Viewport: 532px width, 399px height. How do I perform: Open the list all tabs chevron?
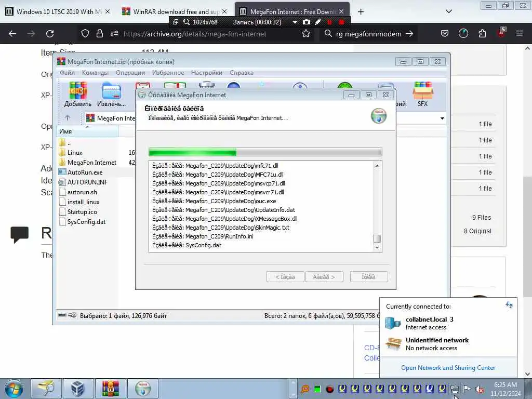[448, 11]
